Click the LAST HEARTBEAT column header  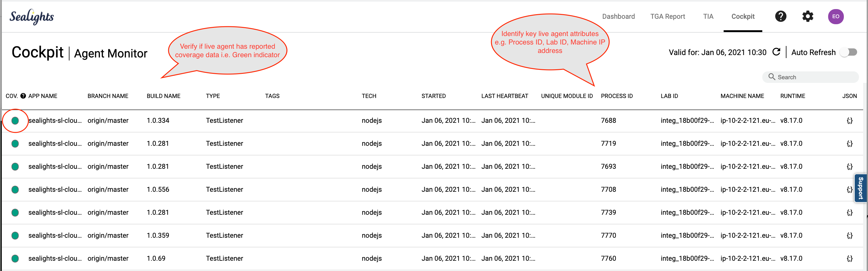pyautogui.click(x=504, y=96)
